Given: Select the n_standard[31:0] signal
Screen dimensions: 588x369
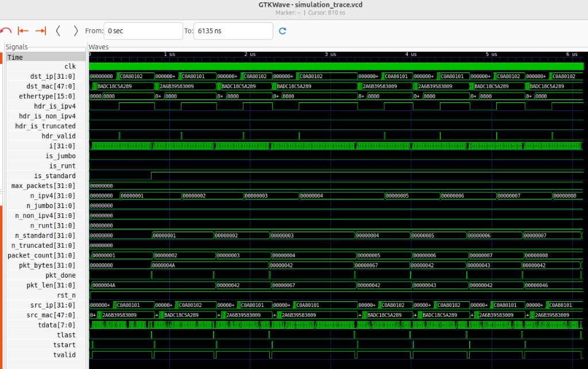Looking at the screenshot, I should coord(46,235).
